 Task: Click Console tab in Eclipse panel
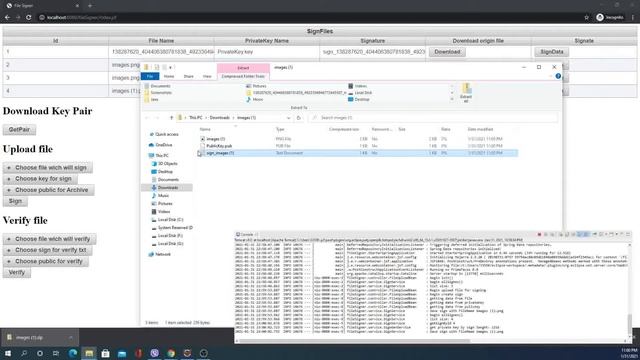point(246,235)
